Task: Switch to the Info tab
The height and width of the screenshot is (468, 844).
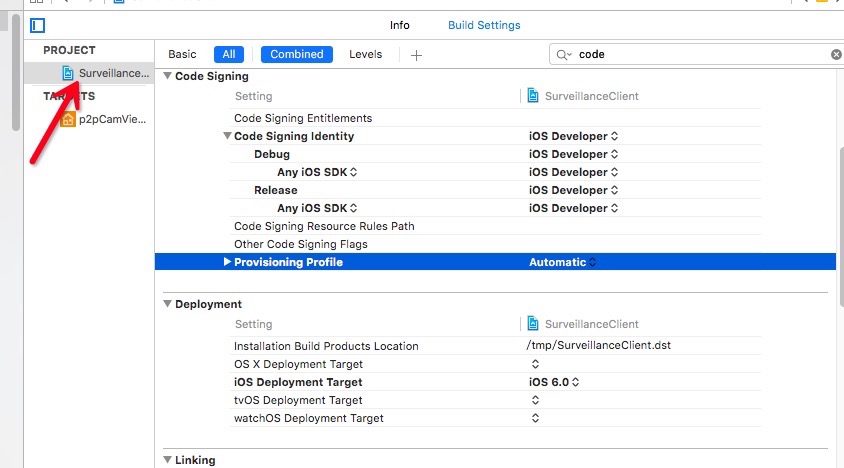Action: coord(399,25)
